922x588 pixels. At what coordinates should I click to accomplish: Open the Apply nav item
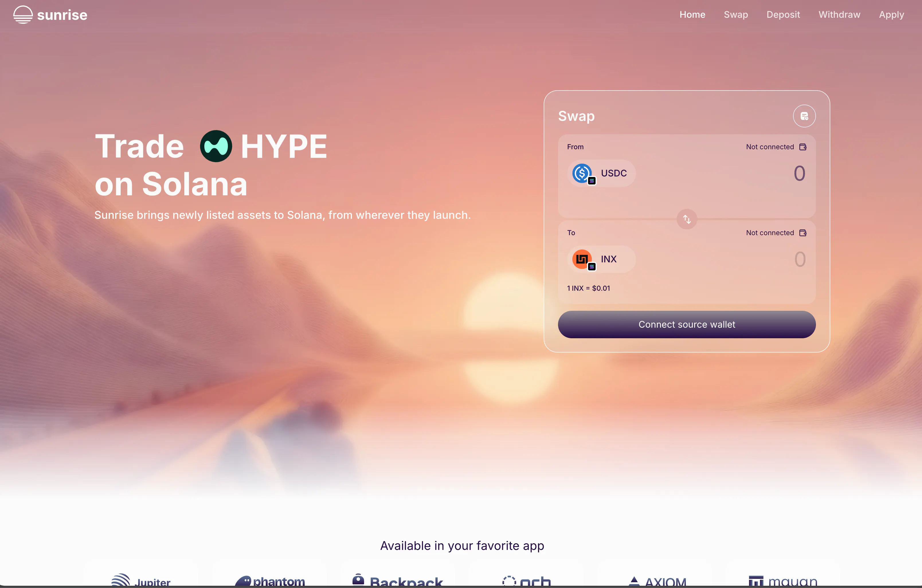point(891,15)
